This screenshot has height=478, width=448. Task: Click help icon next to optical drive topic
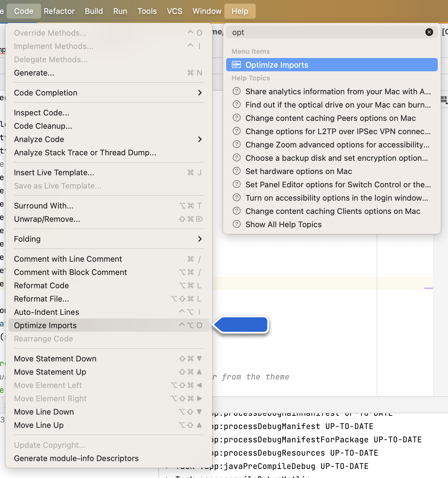[236, 105]
